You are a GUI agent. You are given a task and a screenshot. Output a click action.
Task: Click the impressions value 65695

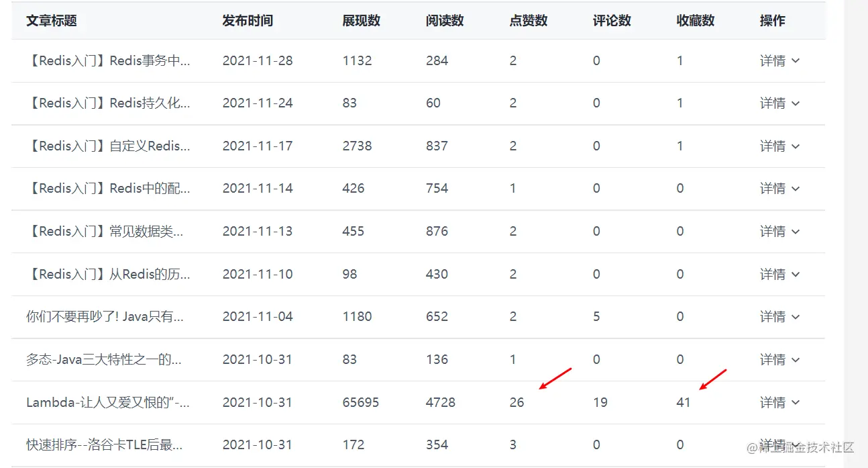tap(360, 402)
